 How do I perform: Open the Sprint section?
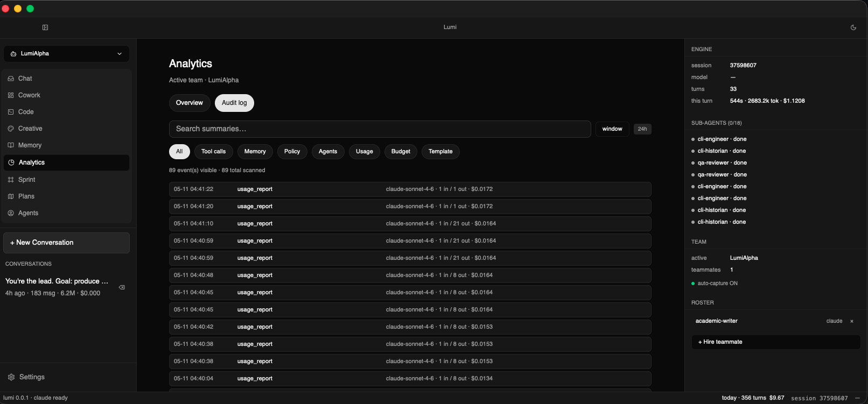click(67, 180)
